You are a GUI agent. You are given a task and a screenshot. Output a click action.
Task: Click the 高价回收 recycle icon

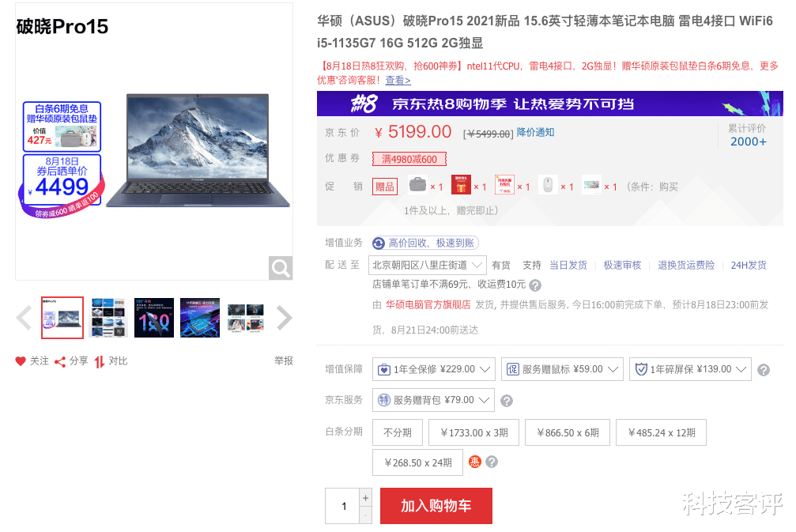click(379, 243)
